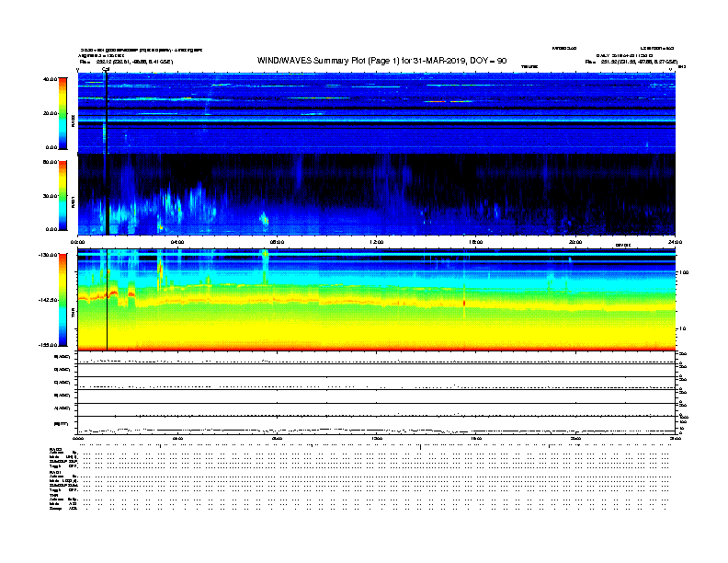This screenshot has width=728, height=563.
Task: Click the RAD1 intensity color bar
Action: (x=63, y=196)
